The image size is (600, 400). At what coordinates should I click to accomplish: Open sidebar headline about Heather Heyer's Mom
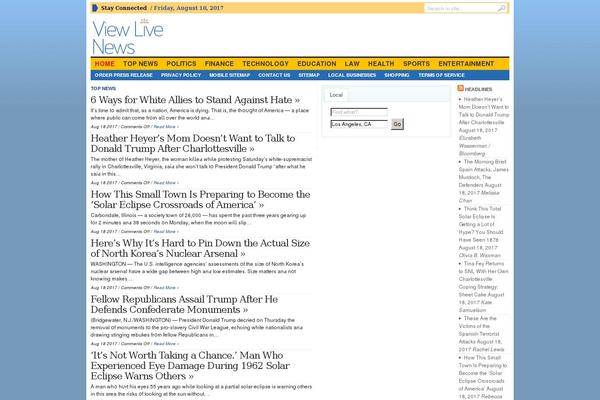click(484, 111)
